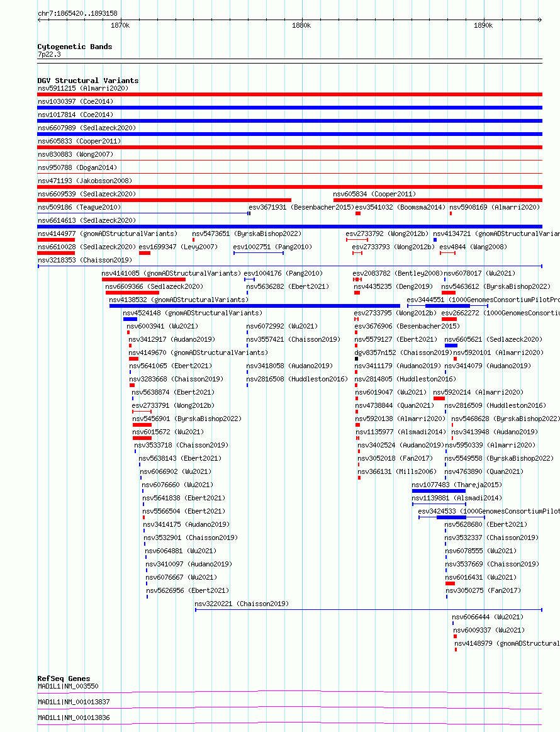
Task: Click the esv1004176 (Pang2010) label
Action: [283, 273]
